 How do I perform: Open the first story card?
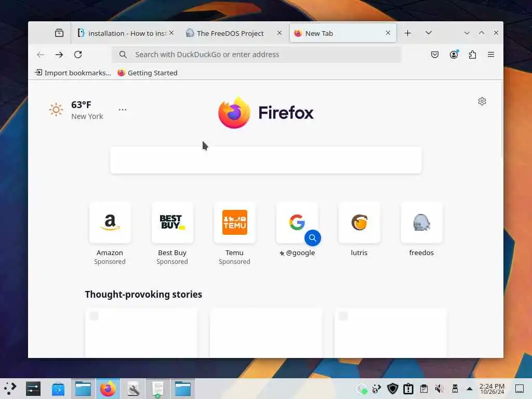(141, 333)
